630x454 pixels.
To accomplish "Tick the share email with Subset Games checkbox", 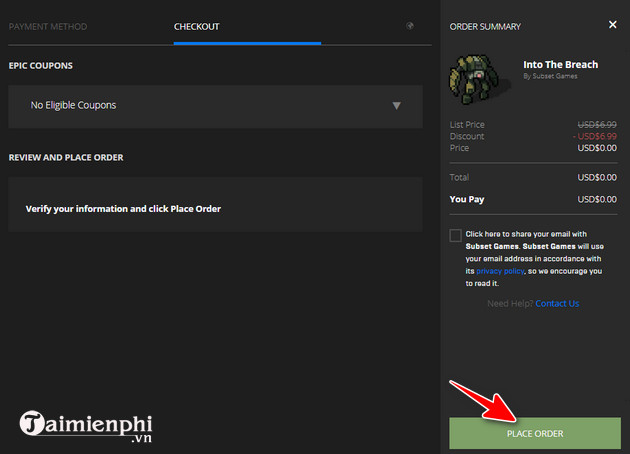I will click(x=455, y=235).
